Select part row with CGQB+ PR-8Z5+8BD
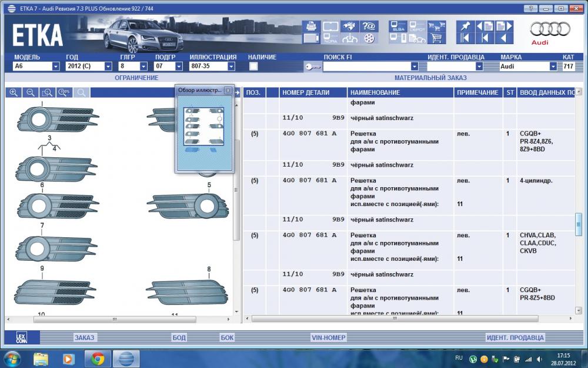The width and height of the screenshot is (588, 368). point(409,300)
